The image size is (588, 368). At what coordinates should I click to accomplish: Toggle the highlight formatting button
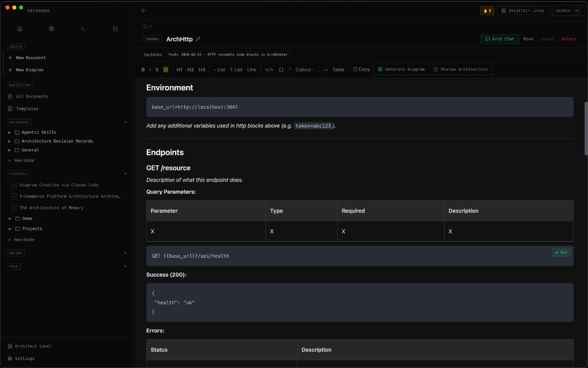tap(165, 69)
